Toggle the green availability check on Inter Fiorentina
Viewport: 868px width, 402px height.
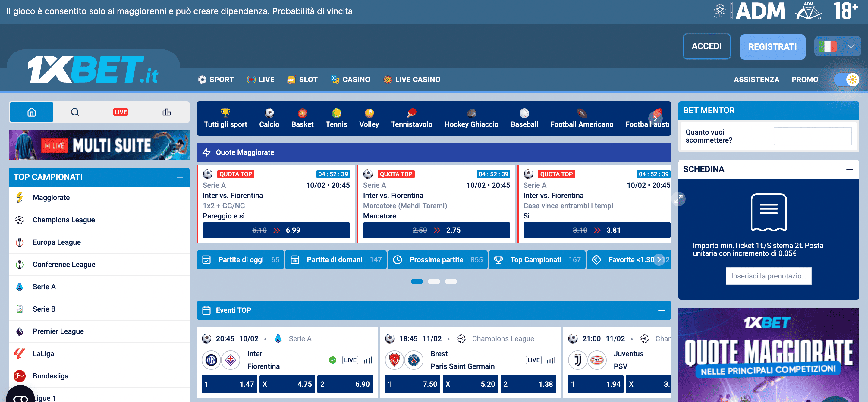click(332, 360)
